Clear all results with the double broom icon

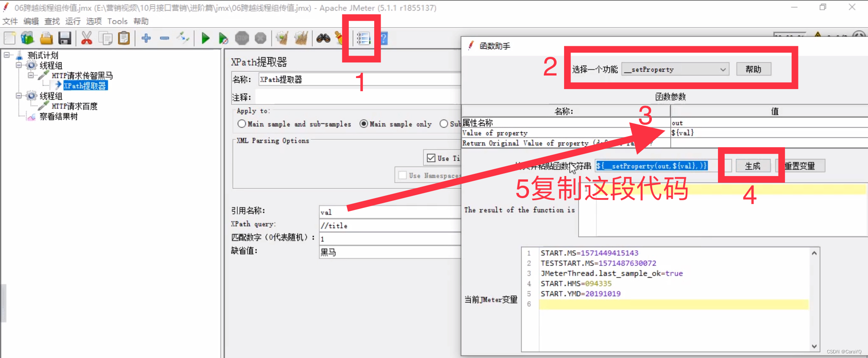[301, 38]
